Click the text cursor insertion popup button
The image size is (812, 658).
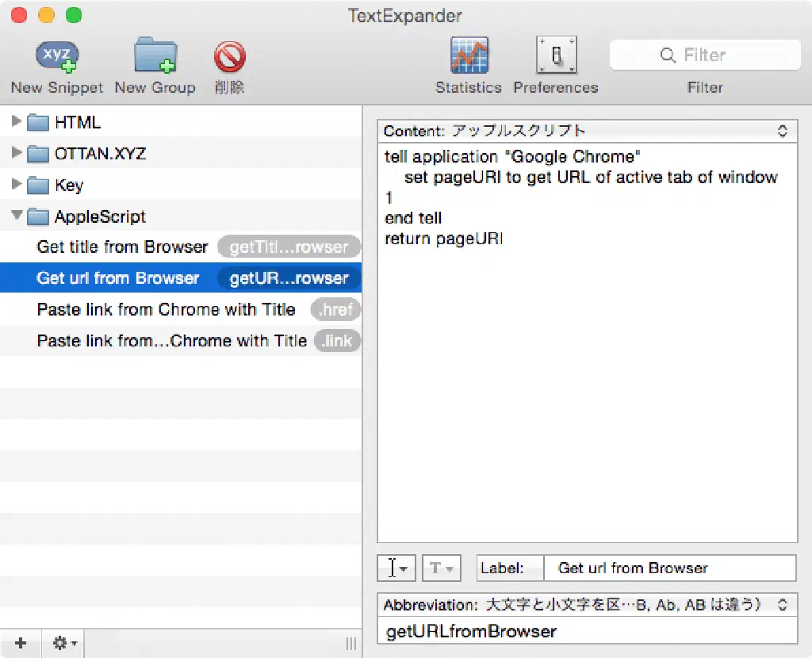(x=396, y=568)
